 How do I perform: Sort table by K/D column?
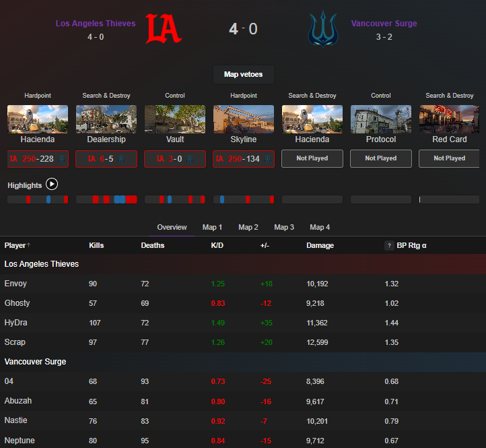point(217,245)
